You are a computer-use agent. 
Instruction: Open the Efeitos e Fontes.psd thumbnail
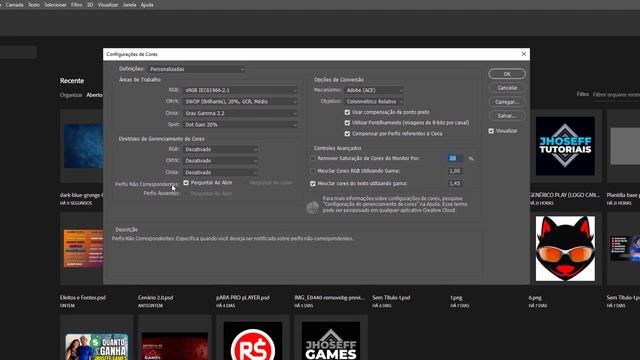pyautogui.click(x=83, y=249)
